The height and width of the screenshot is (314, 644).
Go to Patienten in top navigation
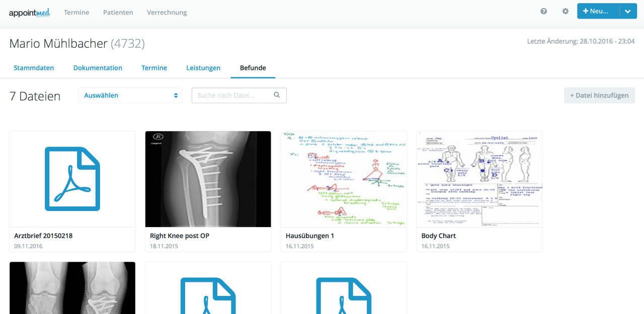118,13
